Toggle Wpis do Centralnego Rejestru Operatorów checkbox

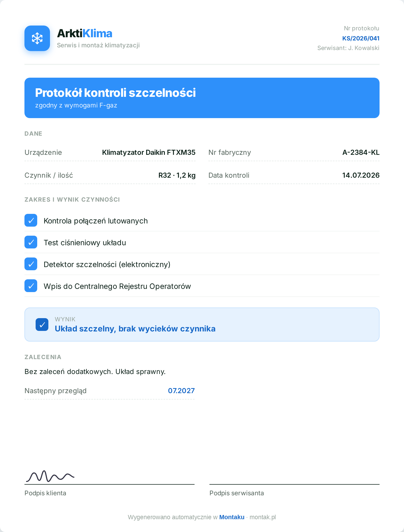(31, 286)
